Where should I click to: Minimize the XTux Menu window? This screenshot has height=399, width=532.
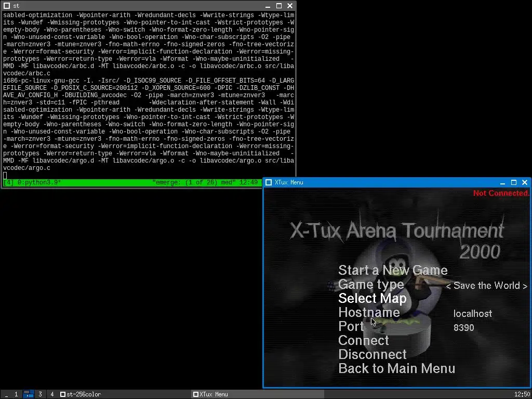(x=502, y=182)
